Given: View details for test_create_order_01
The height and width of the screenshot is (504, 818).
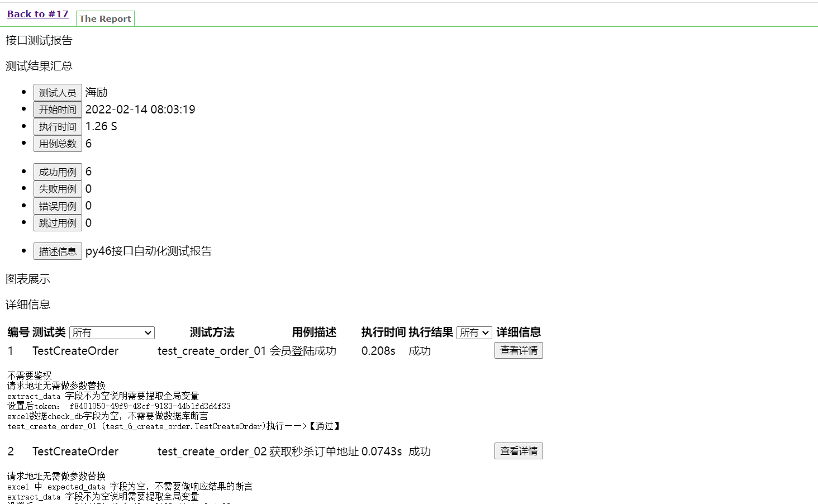Looking at the screenshot, I should 519,350.
